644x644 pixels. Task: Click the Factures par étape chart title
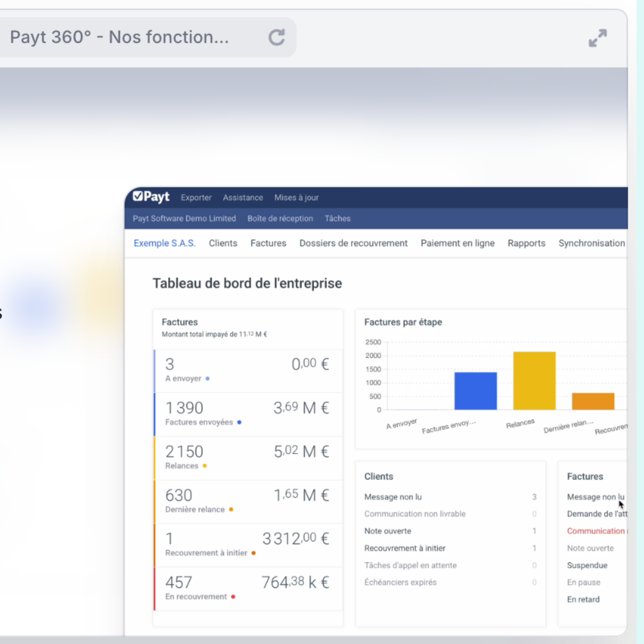[x=403, y=322]
